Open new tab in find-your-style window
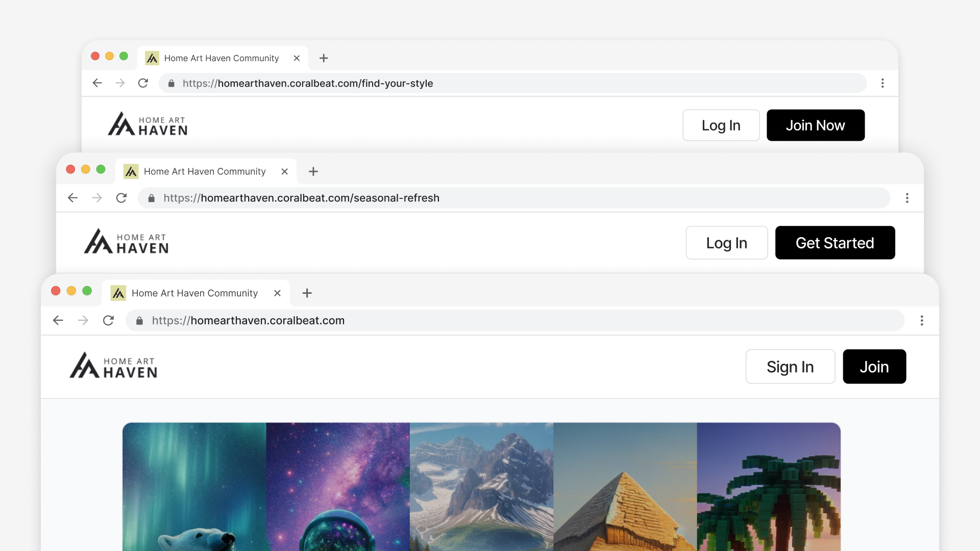The image size is (980, 551). [324, 58]
